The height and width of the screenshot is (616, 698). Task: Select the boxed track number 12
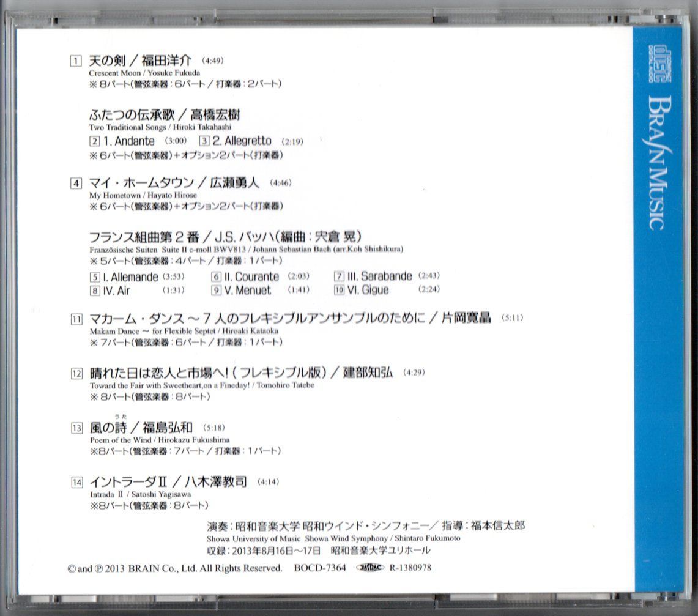(76, 373)
